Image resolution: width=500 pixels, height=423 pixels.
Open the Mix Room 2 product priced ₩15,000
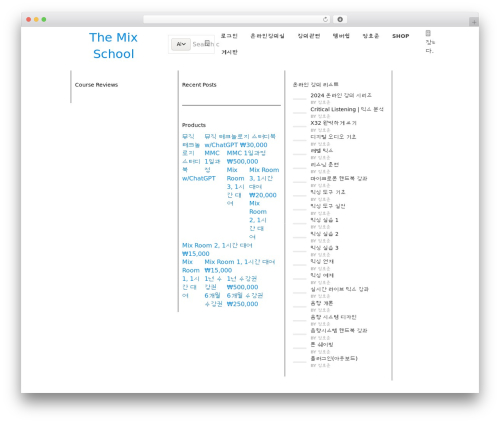(x=217, y=249)
